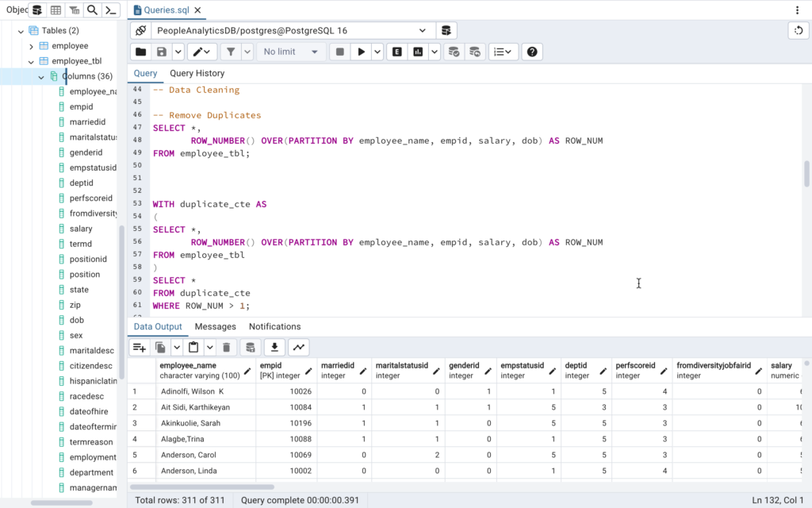Open the Notifications tab
The image size is (812, 508).
[274, 326]
